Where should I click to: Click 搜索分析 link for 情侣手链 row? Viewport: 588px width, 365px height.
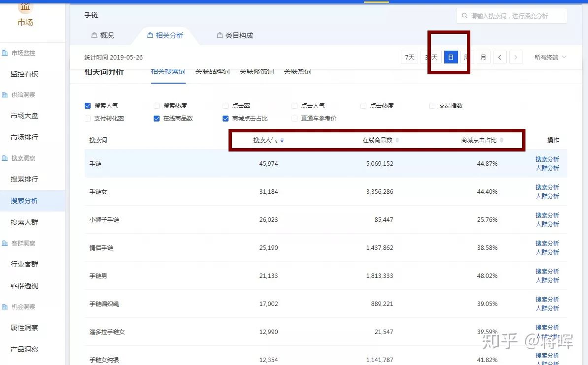547,243
